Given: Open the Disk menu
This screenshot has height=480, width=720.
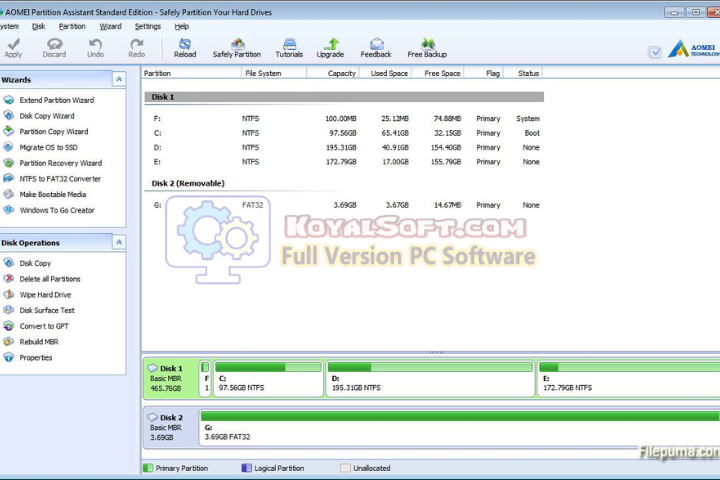Looking at the screenshot, I should point(39,27).
